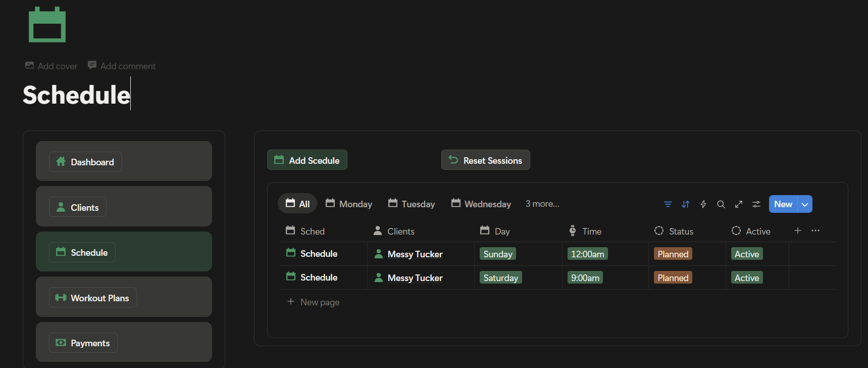This screenshot has height=368, width=868.
Task: Click New page to add a row
Action: point(313,302)
